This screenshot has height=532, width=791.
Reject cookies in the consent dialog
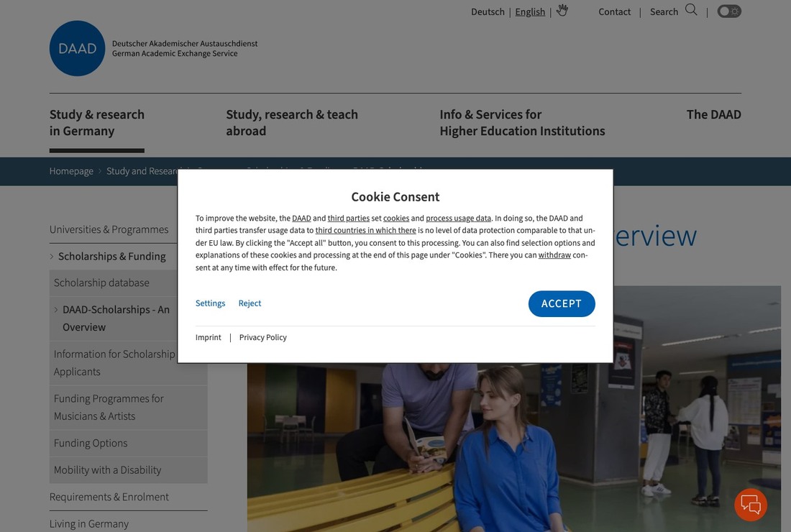click(x=250, y=303)
